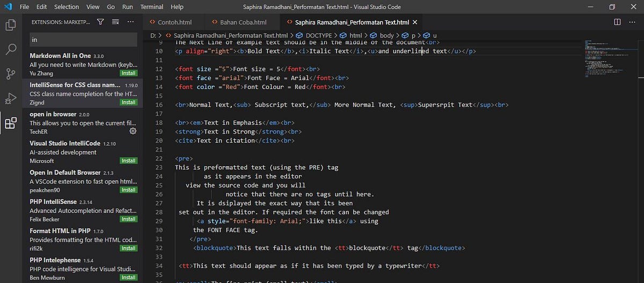Click publisher name Yu Zhang
The image size is (644, 283).
(42, 74)
